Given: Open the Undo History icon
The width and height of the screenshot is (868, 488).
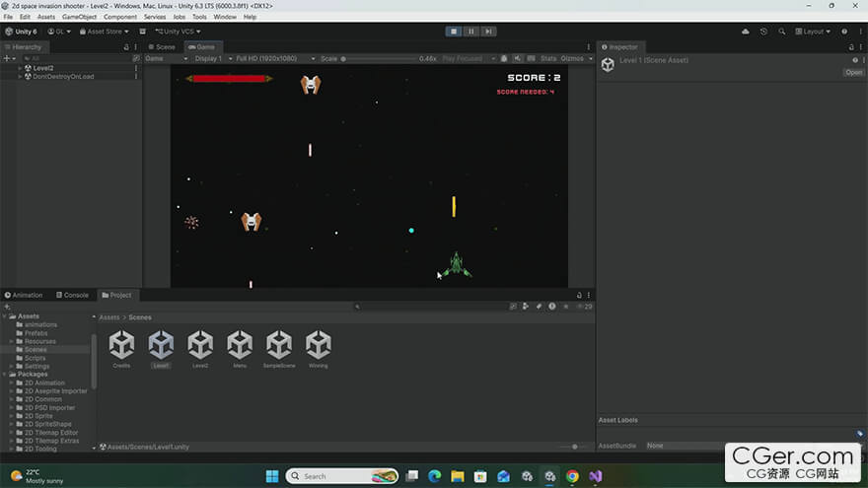Looking at the screenshot, I should click(763, 32).
